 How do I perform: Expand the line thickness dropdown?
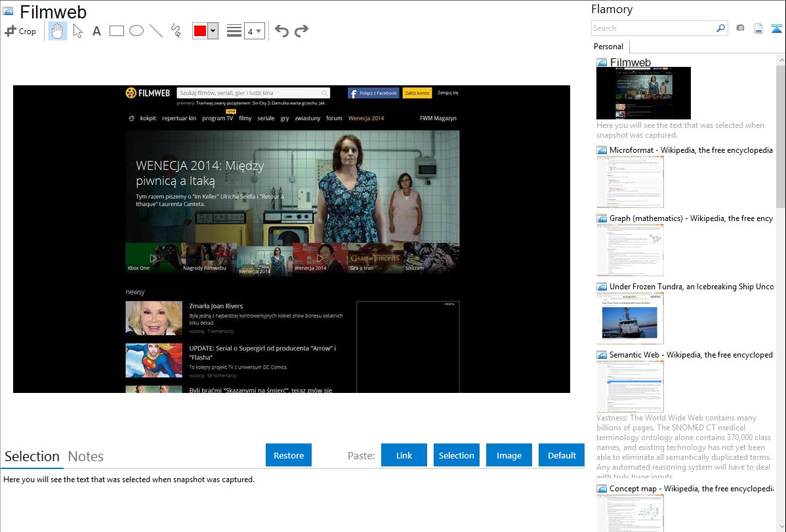[x=255, y=31]
